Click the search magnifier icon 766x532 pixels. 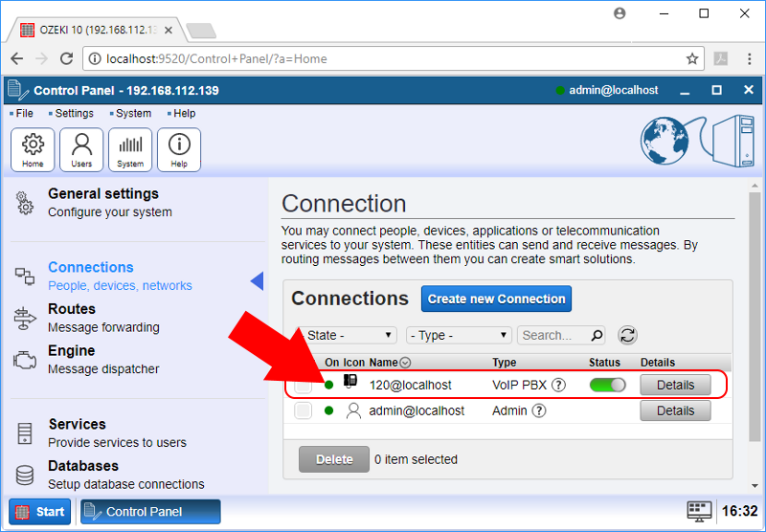597,335
